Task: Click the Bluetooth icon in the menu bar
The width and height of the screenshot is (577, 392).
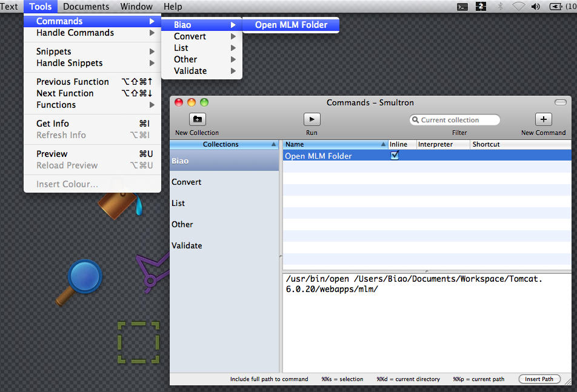Action: click(500, 7)
